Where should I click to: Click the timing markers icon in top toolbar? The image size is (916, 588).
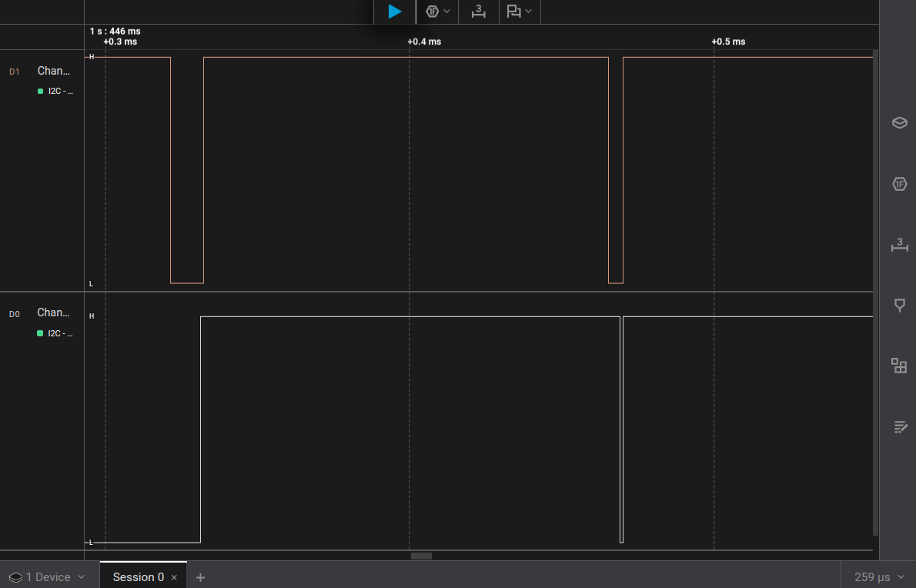click(x=513, y=12)
